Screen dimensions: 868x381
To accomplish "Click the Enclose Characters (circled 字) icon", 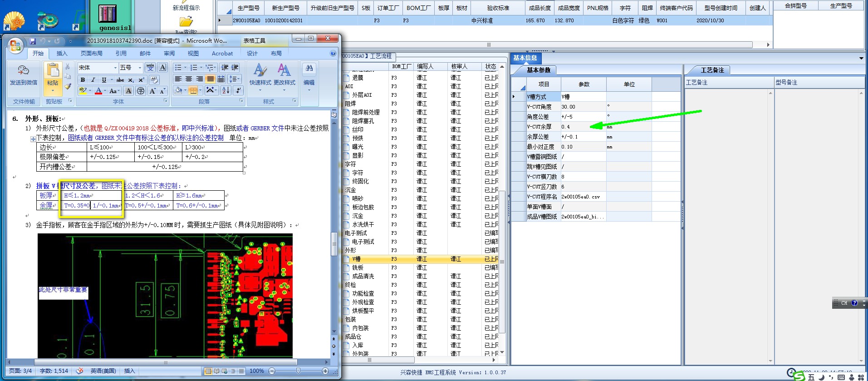I will click(141, 91).
